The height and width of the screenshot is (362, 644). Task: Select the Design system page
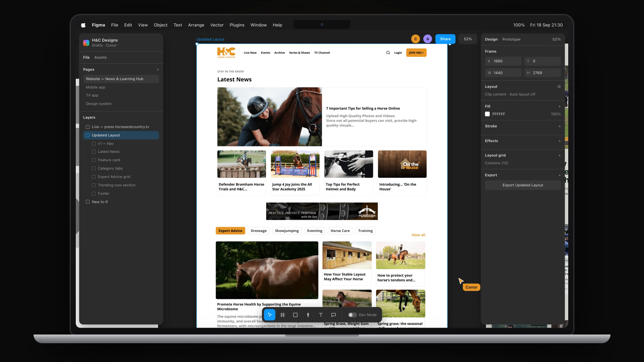click(121, 104)
